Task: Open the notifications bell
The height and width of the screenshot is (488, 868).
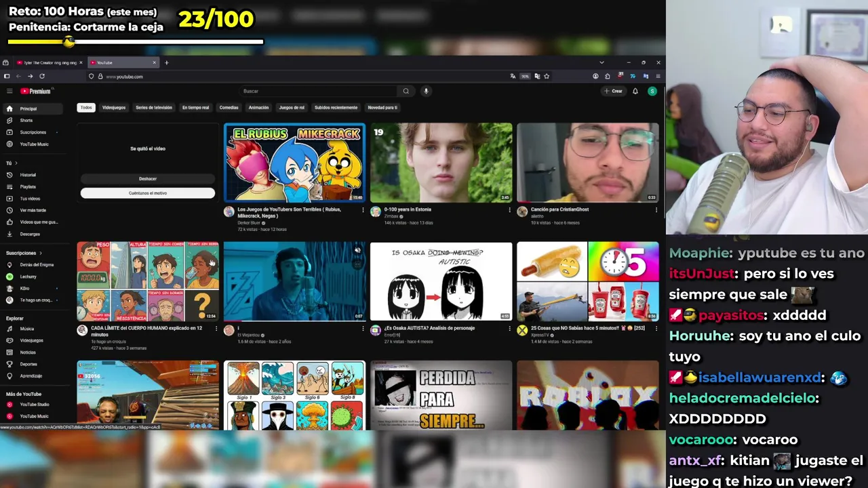Action: pos(635,91)
